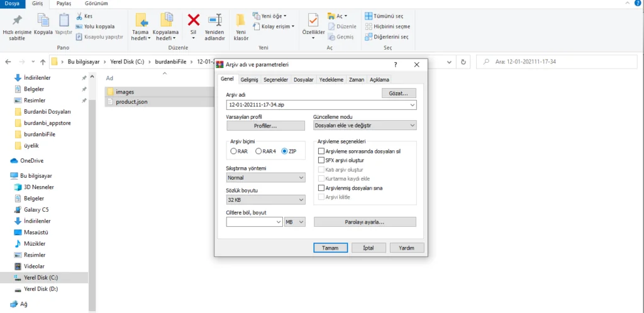Select Ağ network in navigation pane
This screenshot has height=313, width=644.
pos(24,304)
